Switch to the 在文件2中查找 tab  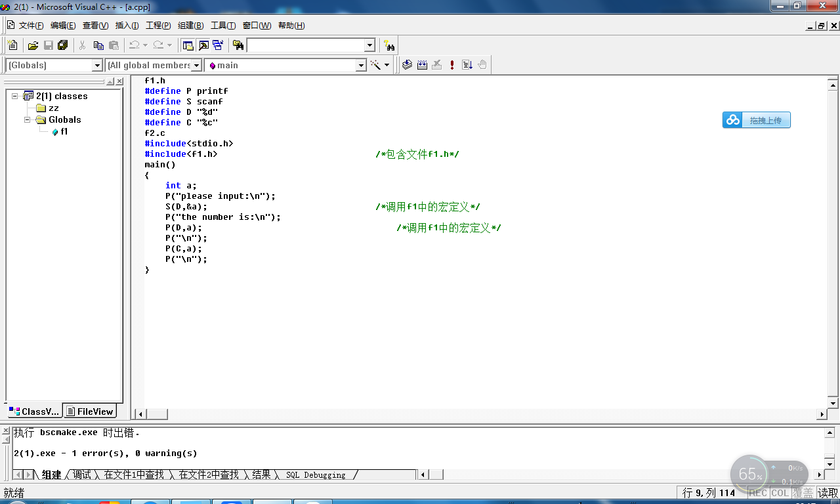click(x=209, y=474)
